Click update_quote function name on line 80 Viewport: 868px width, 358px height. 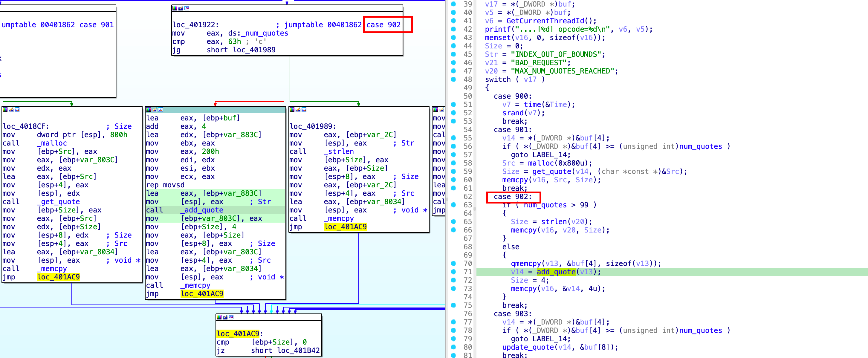528,347
